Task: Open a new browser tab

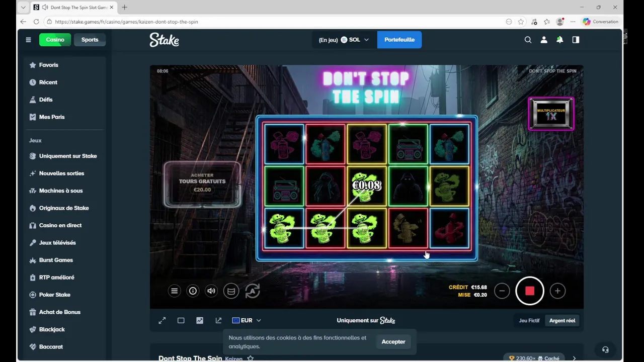Action: tap(124, 7)
